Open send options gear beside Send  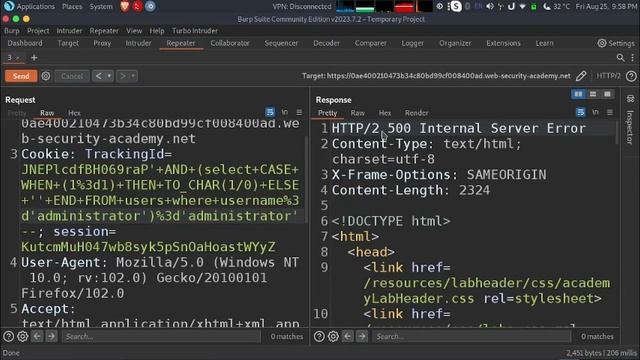click(x=46, y=76)
